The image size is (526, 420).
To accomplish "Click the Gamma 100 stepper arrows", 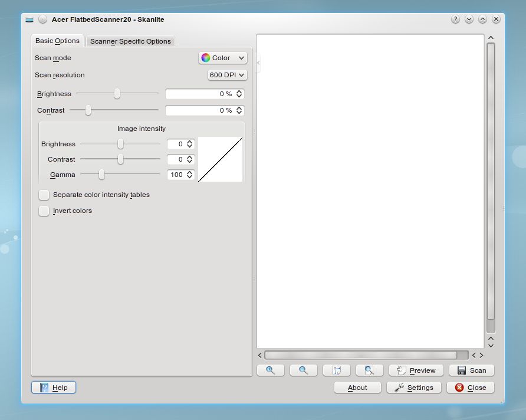I will (189, 175).
